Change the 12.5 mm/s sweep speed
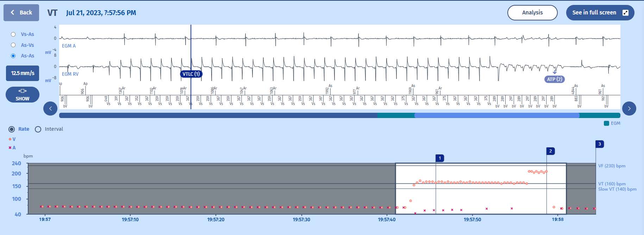Viewport: 644px width, 235px height. pyautogui.click(x=23, y=73)
